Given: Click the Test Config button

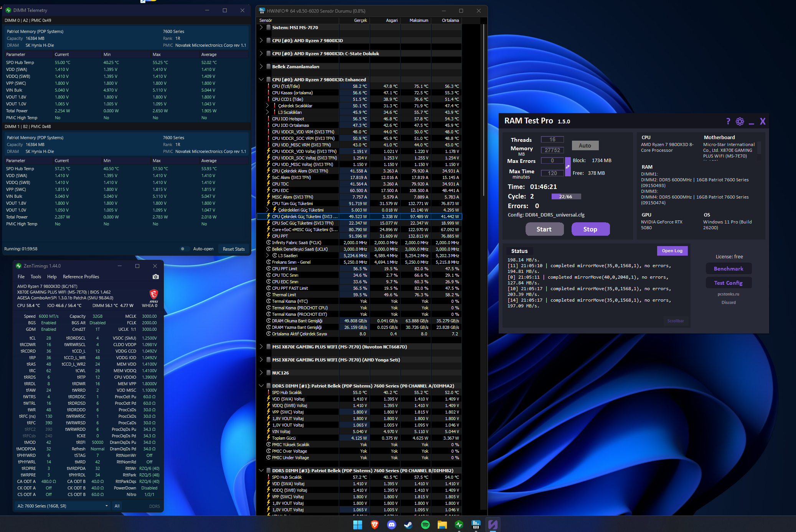Looking at the screenshot, I should [x=728, y=283].
